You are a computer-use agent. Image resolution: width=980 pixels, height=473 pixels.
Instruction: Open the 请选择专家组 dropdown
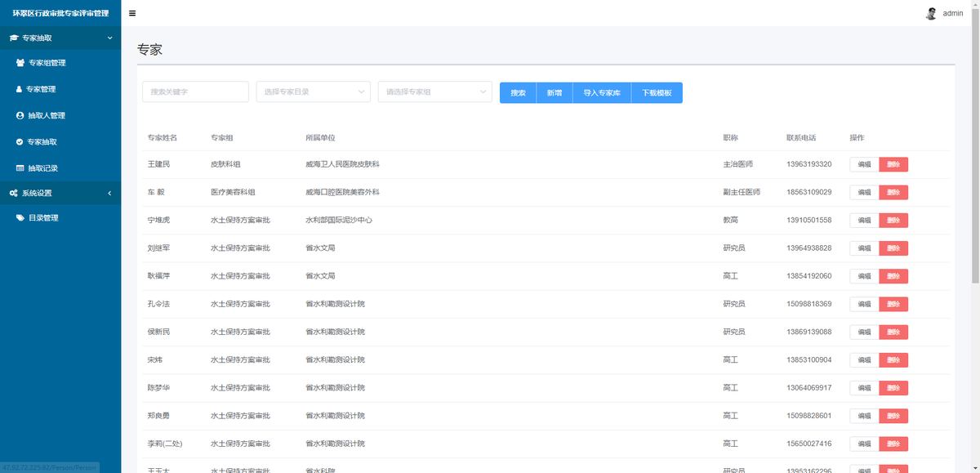point(435,91)
